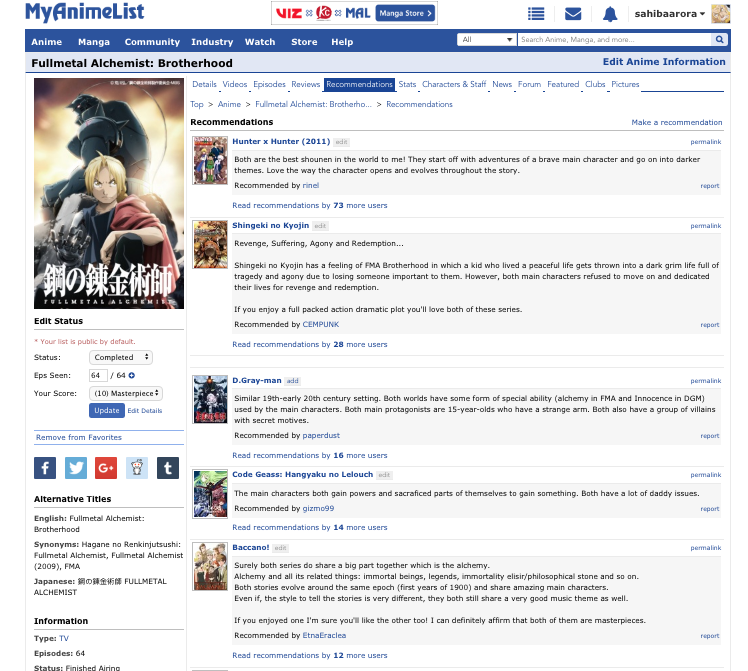Open the sahibaarora account dropdown
The height and width of the screenshot is (671, 748).
669,14
